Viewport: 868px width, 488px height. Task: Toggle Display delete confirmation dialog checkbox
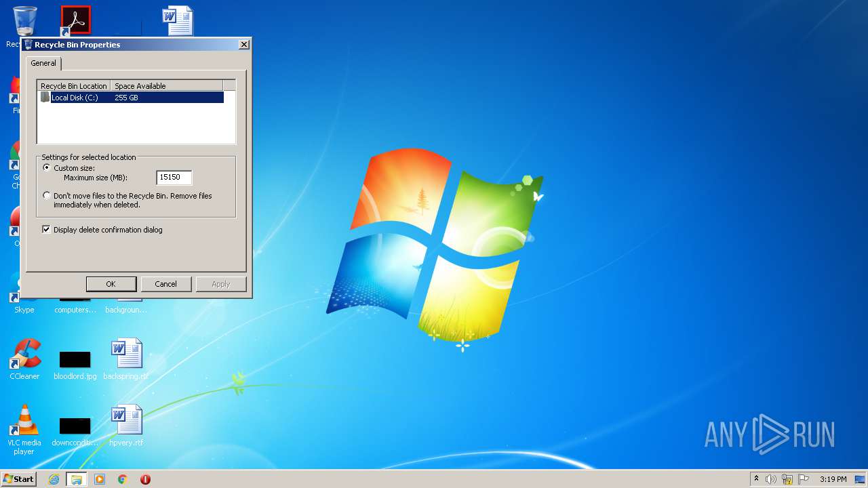[x=46, y=230]
